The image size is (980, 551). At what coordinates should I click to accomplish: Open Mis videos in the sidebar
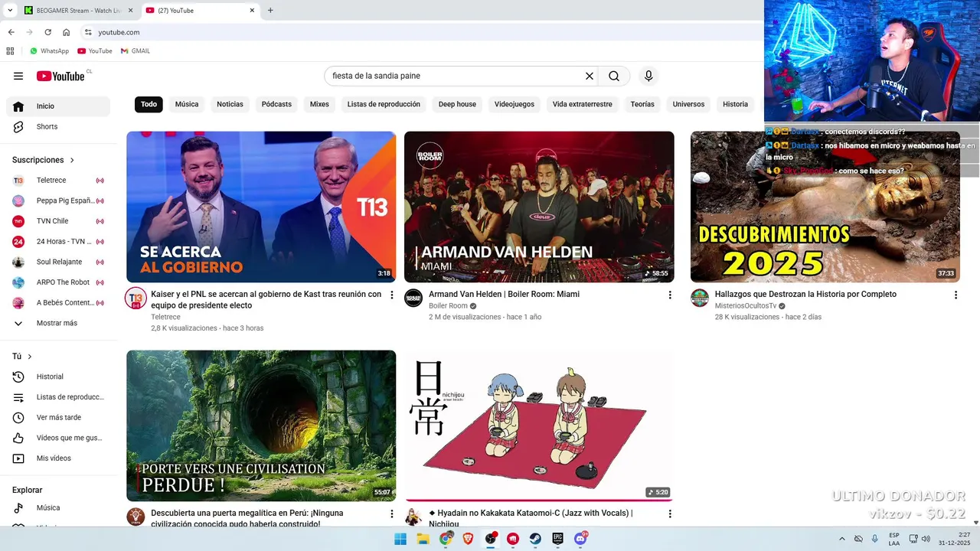pyautogui.click(x=58, y=458)
